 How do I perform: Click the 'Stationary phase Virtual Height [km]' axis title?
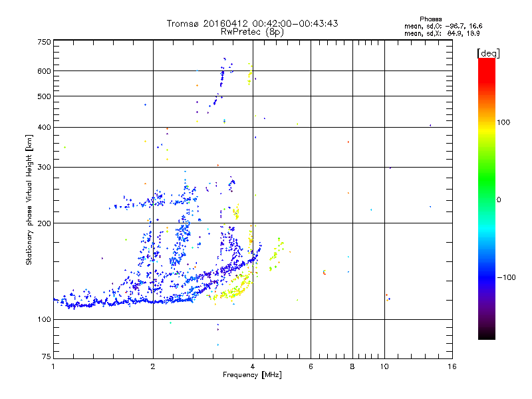pos(29,199)
